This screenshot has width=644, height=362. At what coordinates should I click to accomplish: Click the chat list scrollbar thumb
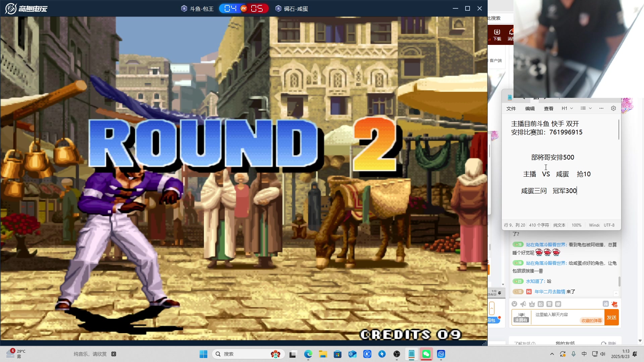coord(619,281)
